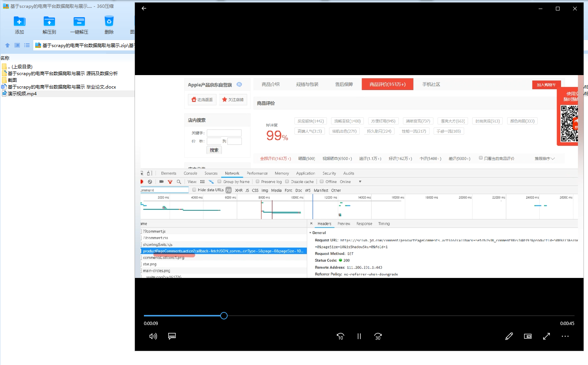Play the video in mini view

point(528,336)
